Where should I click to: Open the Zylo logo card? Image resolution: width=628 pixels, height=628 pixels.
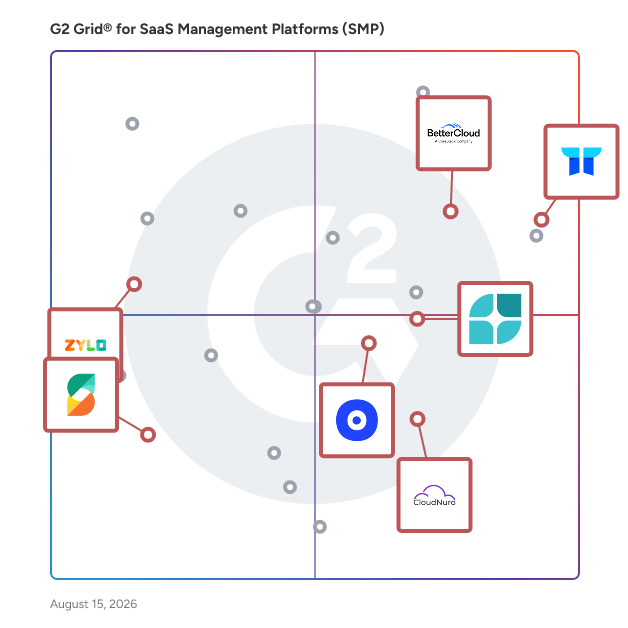[x=85, y=333]
